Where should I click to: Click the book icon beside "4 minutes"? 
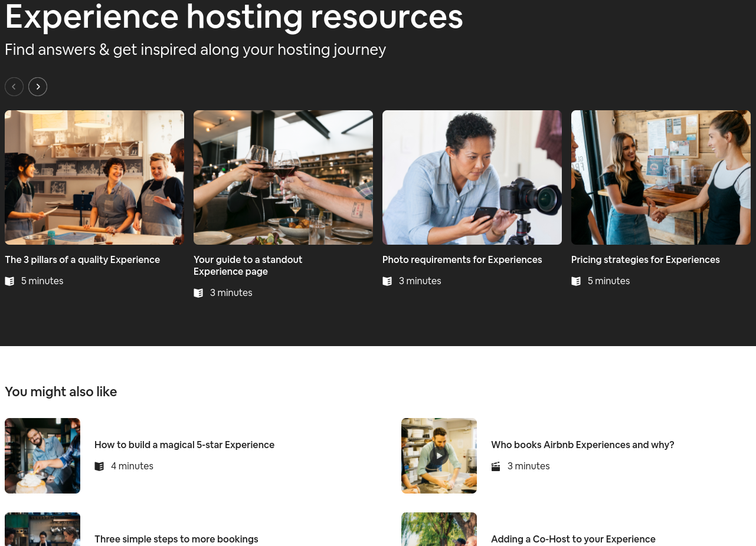99,466
